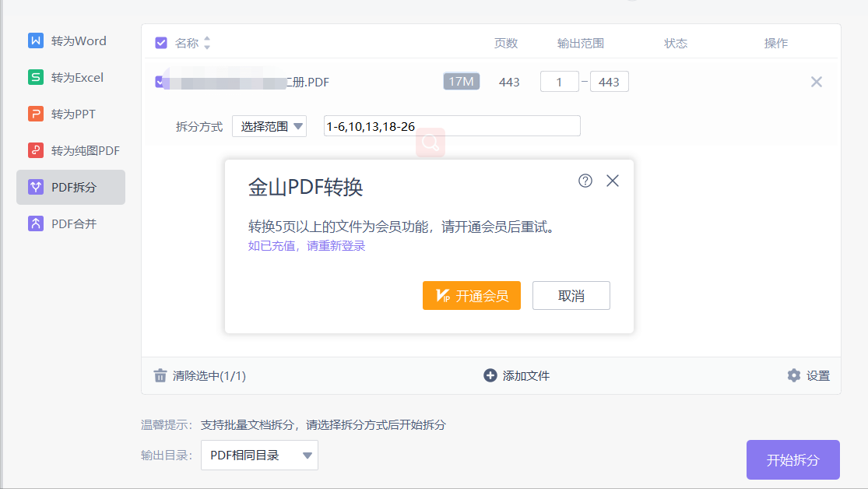Open the 转为纯图PDF tab
The image size is (868, 489).
(x=71, y=150)
